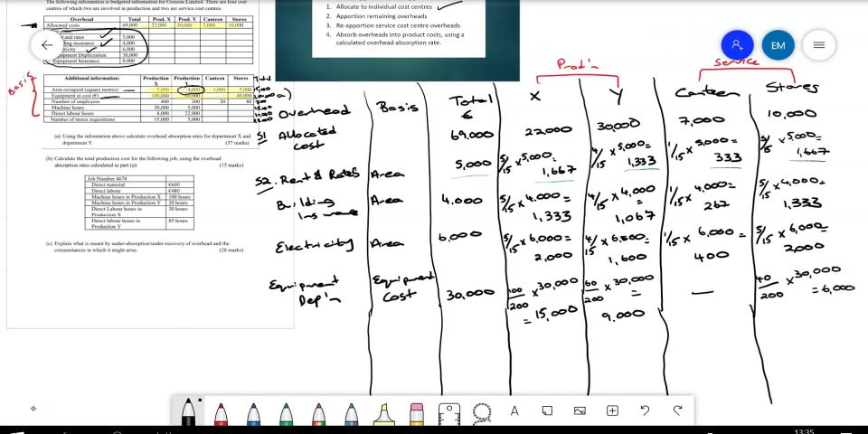Screen dimensions: 868x434
Task: Select the rainbow pen
Action: (318, 412)
